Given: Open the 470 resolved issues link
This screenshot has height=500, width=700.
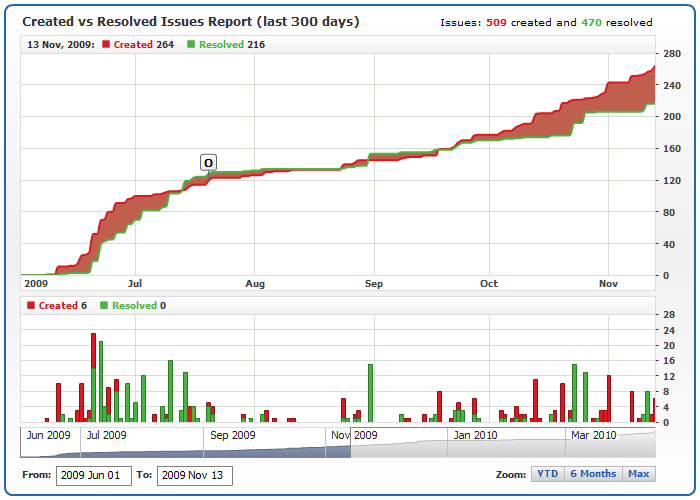Looking at the screenshot, I should tap(590, 22).
